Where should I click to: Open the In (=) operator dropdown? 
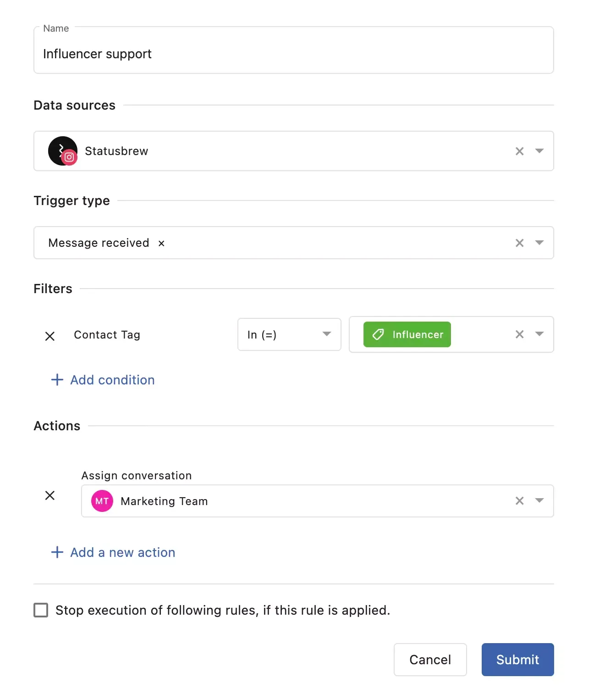tap(289, 334)
